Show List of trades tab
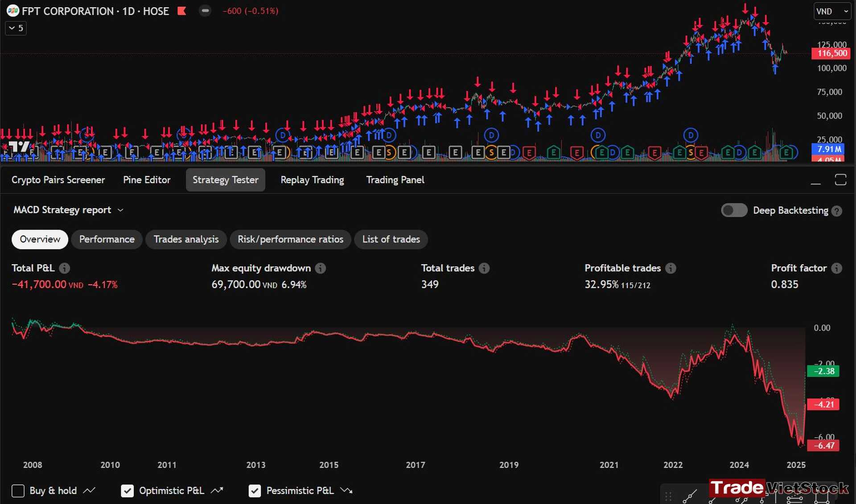The height and width of the screenshot is (504, 856). tap(391, 239)
